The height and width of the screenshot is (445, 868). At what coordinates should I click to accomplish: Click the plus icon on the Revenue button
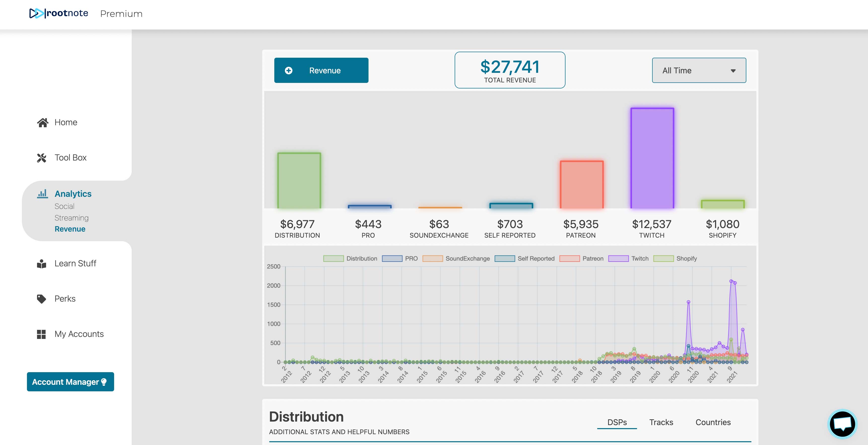(288, 71)
